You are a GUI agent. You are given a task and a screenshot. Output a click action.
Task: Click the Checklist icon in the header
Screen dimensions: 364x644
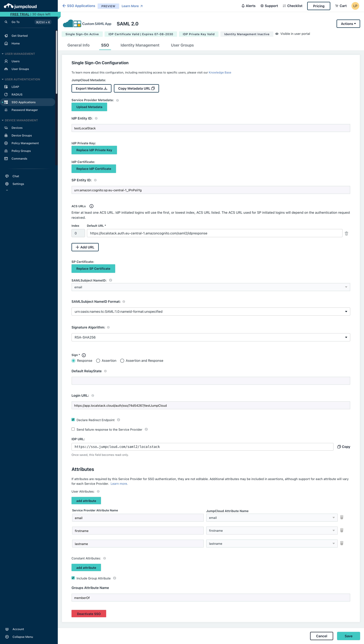[x=284, y=6]
